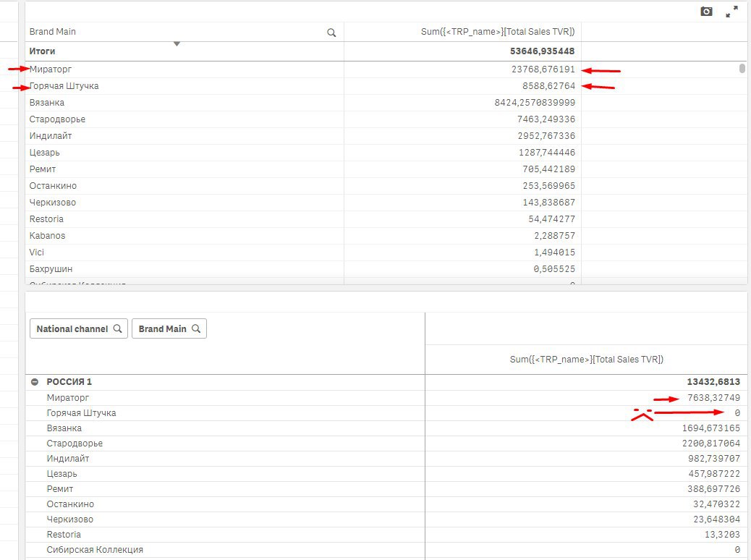This screenshot has width=751, height=560.
Task: Click the pivot value 982,739707
Action: click(x=714, y=459)
